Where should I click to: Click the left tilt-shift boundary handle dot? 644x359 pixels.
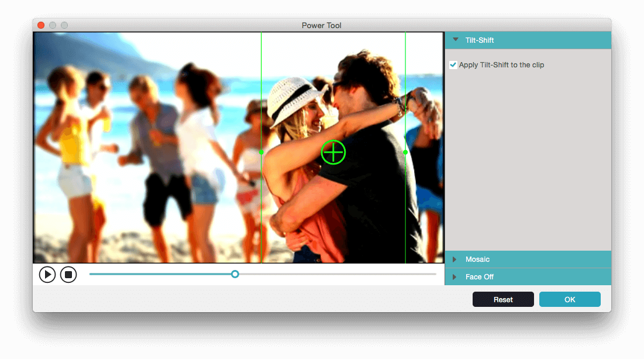pyautogui.click(x=261, y=152)
